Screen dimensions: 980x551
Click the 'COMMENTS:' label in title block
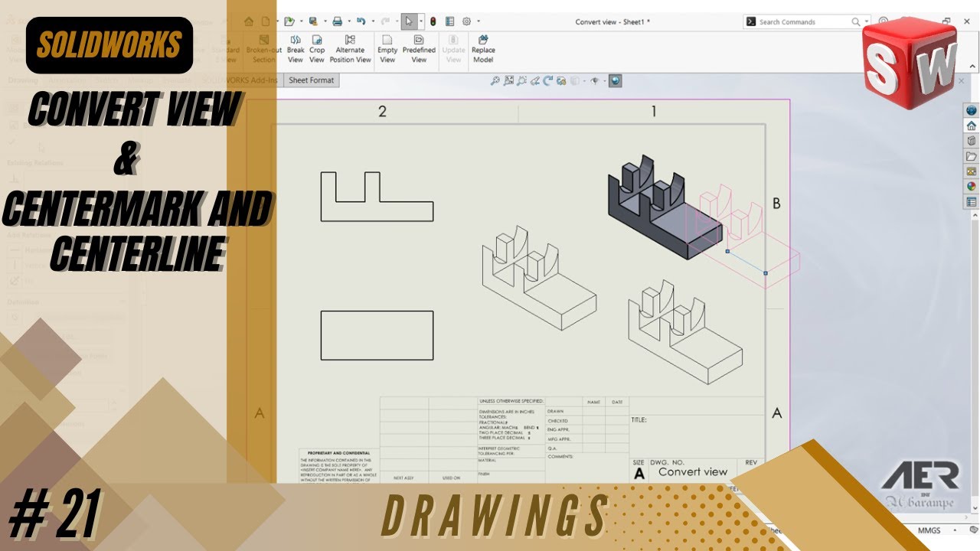(560, 456)
